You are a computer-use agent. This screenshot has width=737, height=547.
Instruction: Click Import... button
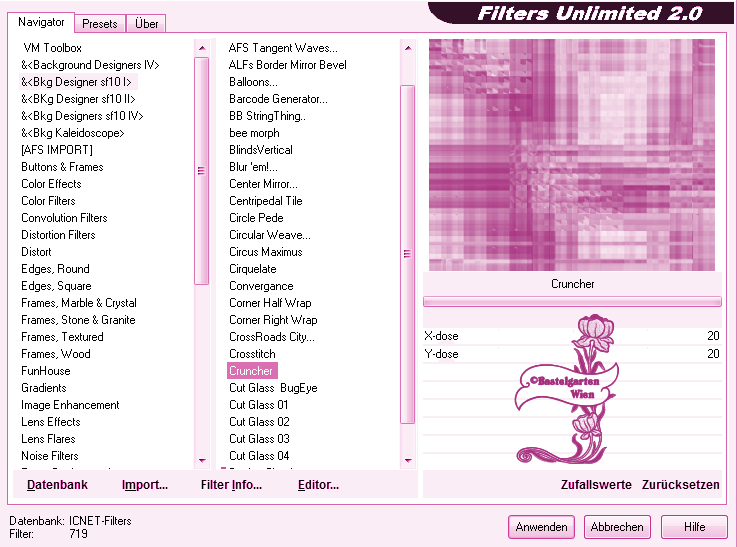point(145,484)
